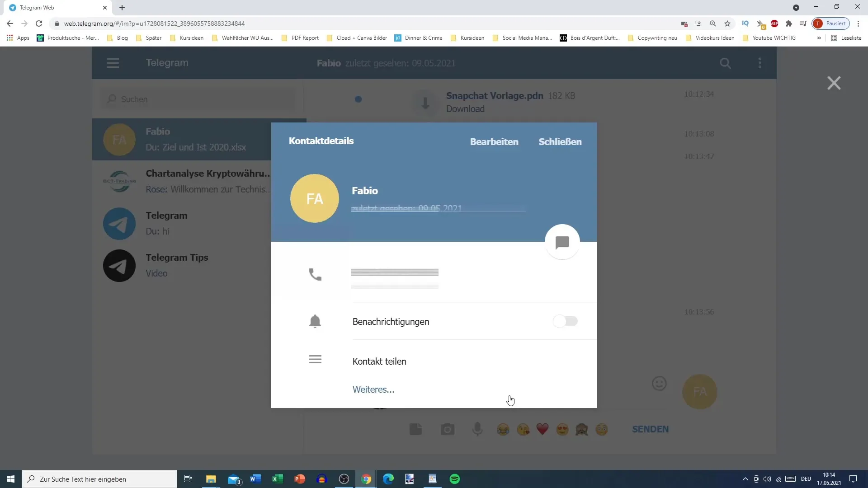This screenshot has height=488, width=868.
Task: Insert the laughing tears emoji
Action: pos(503,429)
